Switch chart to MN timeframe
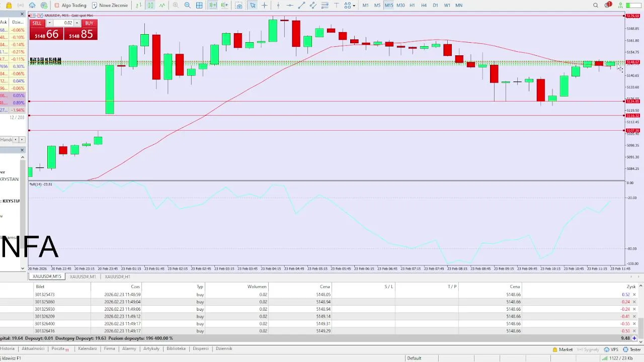Screen dimensions: 644x362 click(459, 6)
